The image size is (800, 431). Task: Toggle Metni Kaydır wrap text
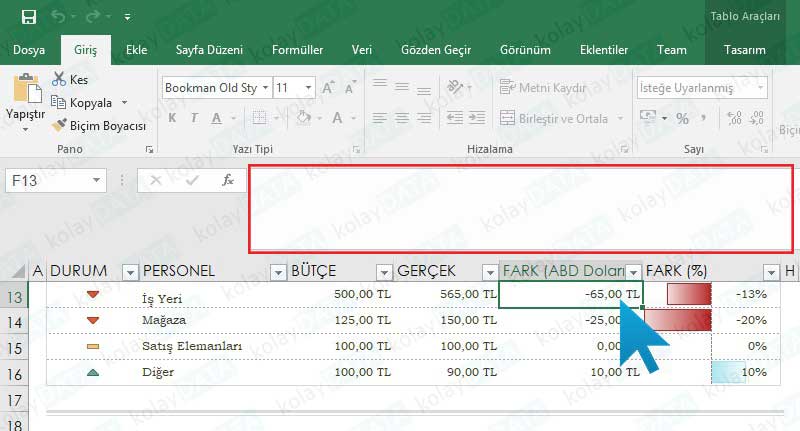click(x=542, y=88)
